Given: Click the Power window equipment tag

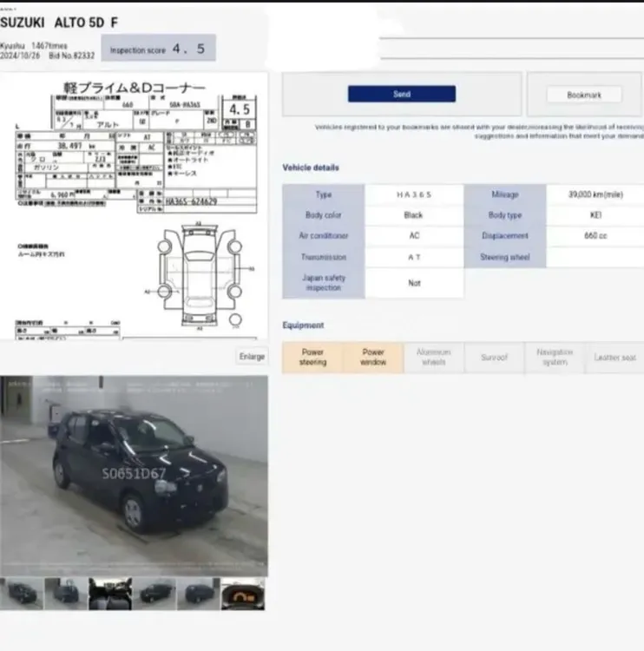Looking at the screenshot, I should pyautogui.click(x=373, y=357).
